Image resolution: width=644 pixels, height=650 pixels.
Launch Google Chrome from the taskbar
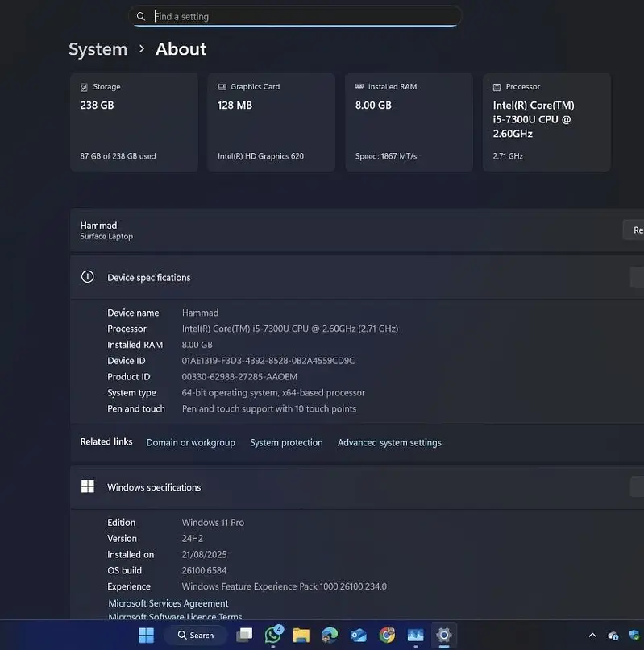387,636
